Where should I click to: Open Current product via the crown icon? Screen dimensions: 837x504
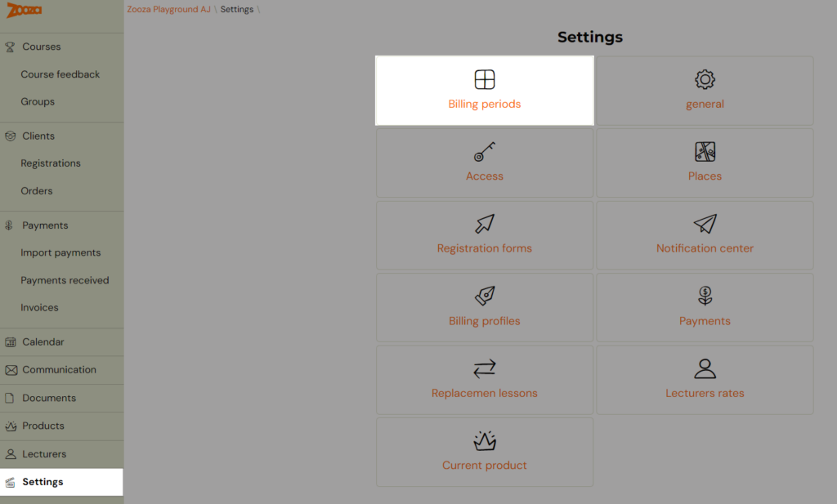484,441
